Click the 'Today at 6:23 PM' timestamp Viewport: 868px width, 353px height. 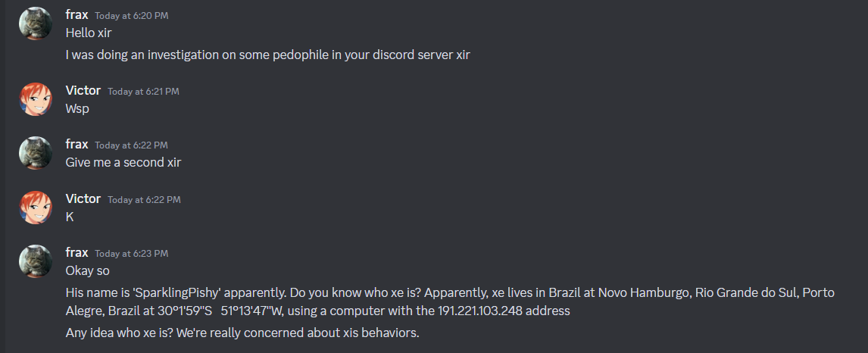(131, 254)
